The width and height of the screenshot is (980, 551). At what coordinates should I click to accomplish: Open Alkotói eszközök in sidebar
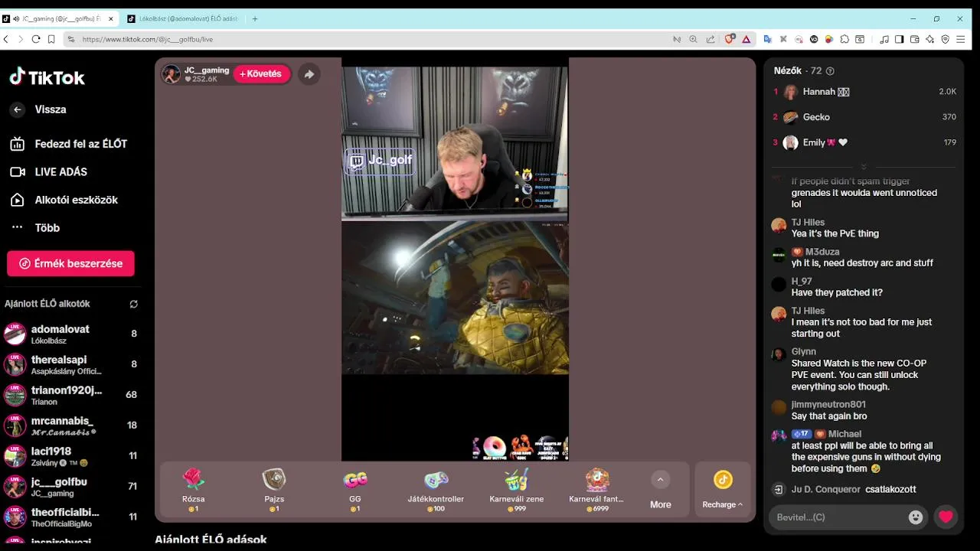[64, 200]
